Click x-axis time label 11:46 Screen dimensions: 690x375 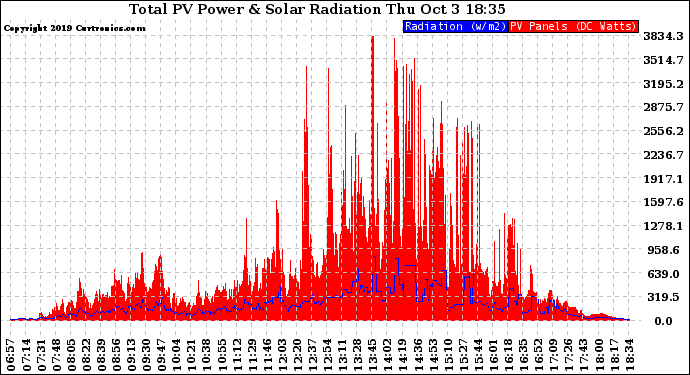point(267,354)
